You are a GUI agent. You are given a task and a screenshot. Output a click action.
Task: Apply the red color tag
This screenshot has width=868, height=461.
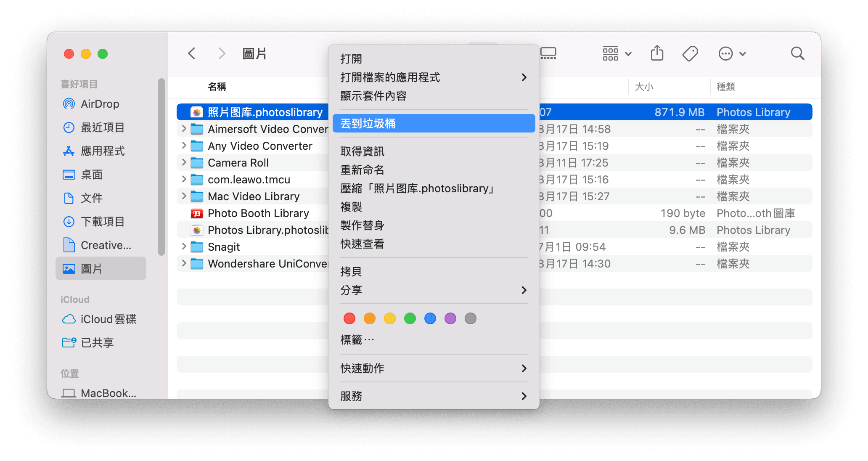tap(349, 318)
